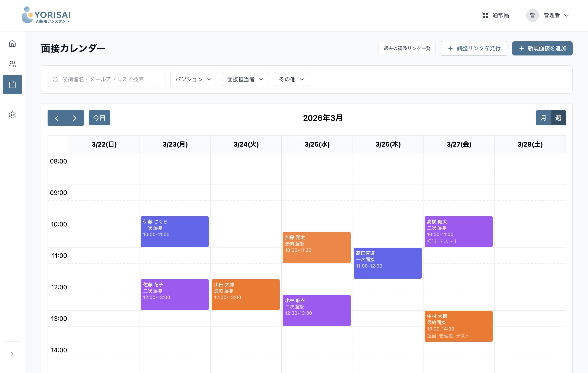The height and width of the screenshot is (373, 588).
Task: Open the 管理者 user menu
Action: pos(548,15)
